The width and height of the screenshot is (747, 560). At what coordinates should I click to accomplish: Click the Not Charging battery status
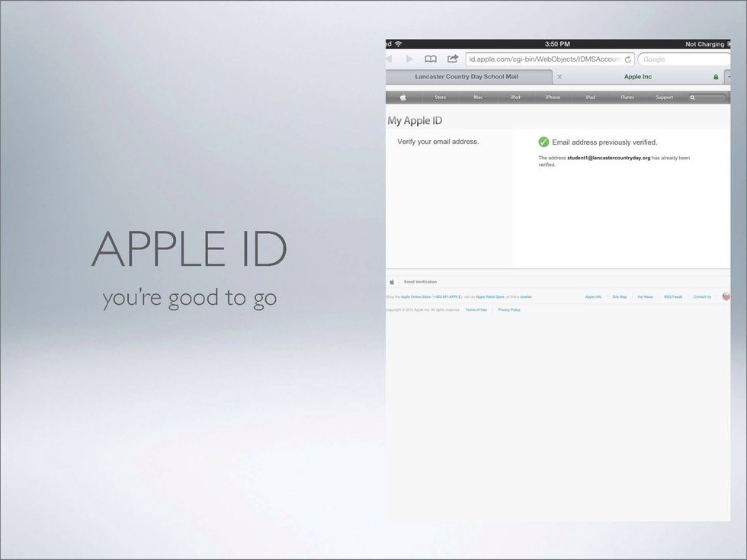(x=704, y=44)
